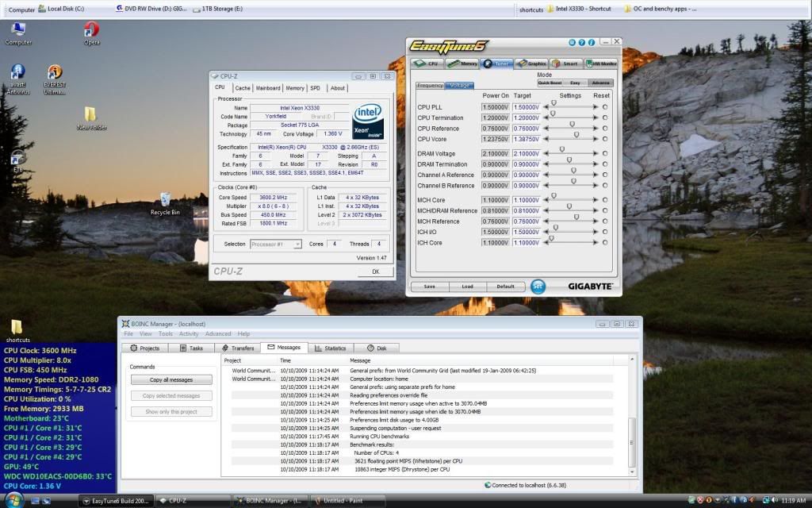The width and height of the screenshot is (812, 508).
Task: Click the BOINC messages vertical scrollbar
Action: pyautogui.click(x=632, y=416)
